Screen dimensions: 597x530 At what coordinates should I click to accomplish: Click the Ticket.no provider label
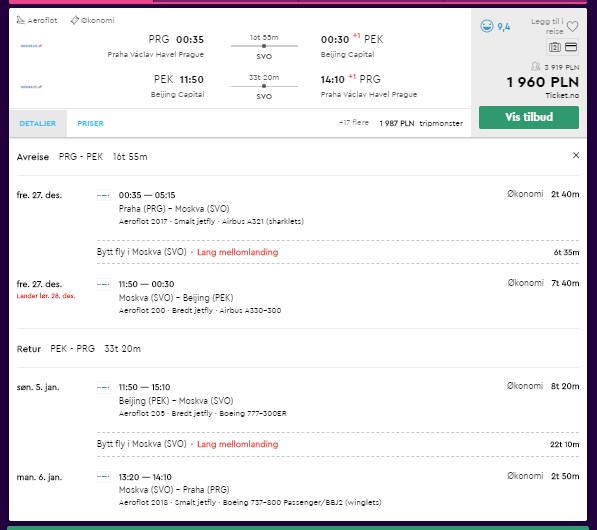point(562,95)
